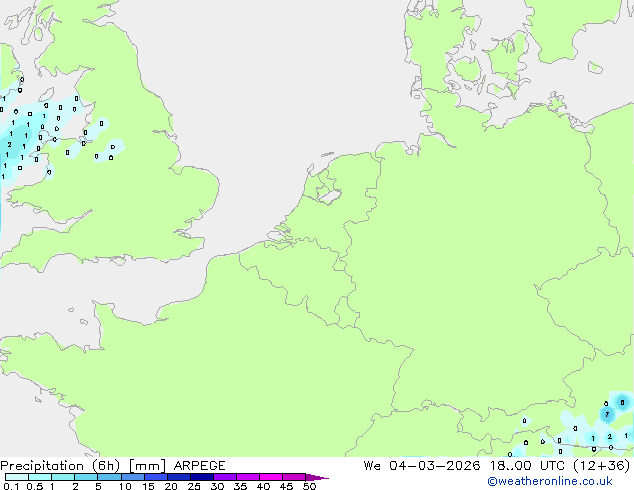
Task: Click the 10–15 mm legend color swatch
Action: pyautogui.click(x=132, y=477)
